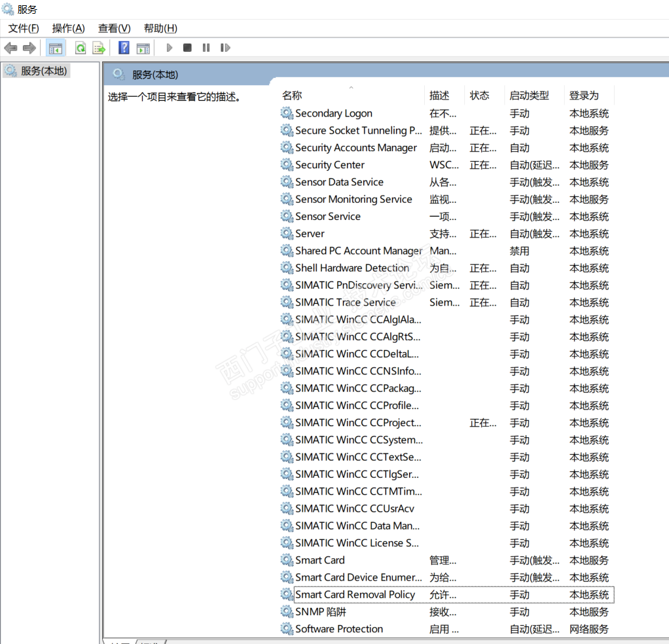
Task: Toggle the console tree pane icon
Action: click(x=56, y=48)
